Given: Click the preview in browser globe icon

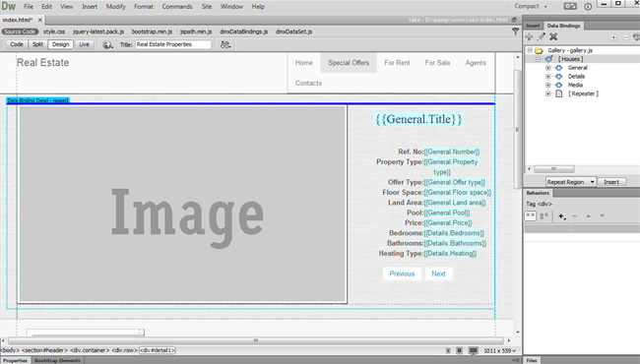Looking at the screenshot, I should click(x=107, y=45).
